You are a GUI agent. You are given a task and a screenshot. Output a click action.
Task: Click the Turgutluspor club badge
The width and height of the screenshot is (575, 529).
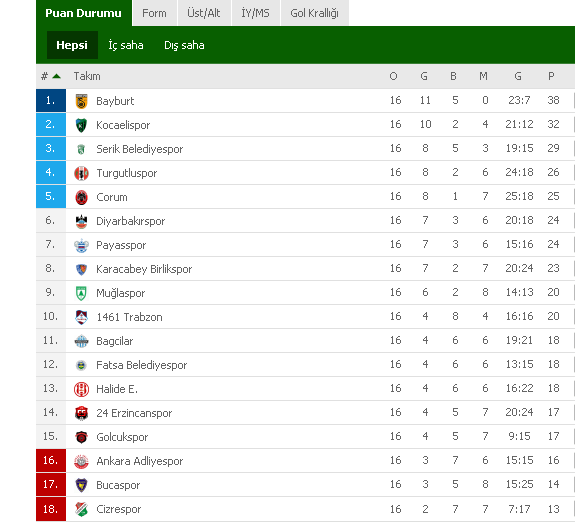(x=81, y=173)
